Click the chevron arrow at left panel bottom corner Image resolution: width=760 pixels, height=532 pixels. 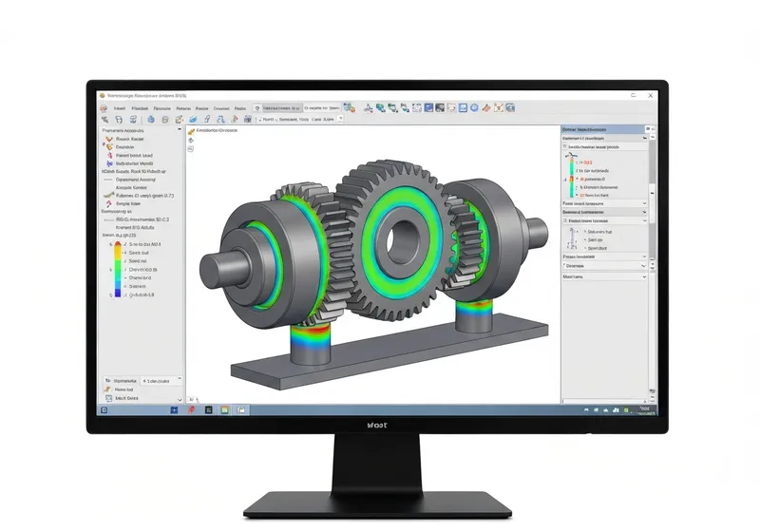(x=180, y=400)
